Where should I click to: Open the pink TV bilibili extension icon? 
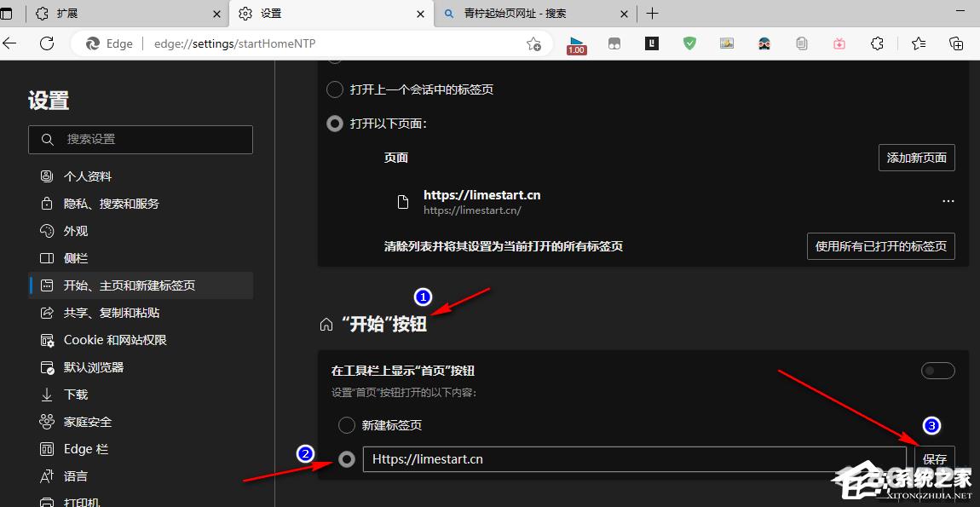click(x=839, y=43)
